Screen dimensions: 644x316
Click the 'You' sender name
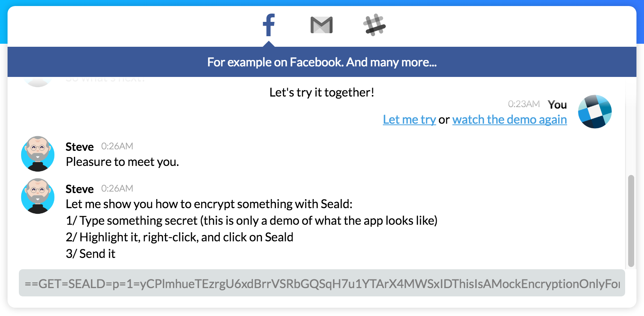click(x=557, y=104)
